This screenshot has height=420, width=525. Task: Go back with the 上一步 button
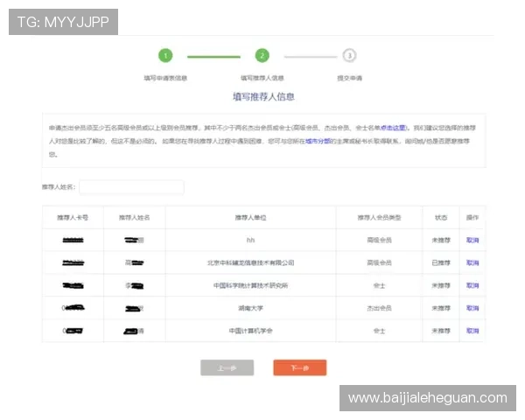pyautogui.click(x=227, y=367)
